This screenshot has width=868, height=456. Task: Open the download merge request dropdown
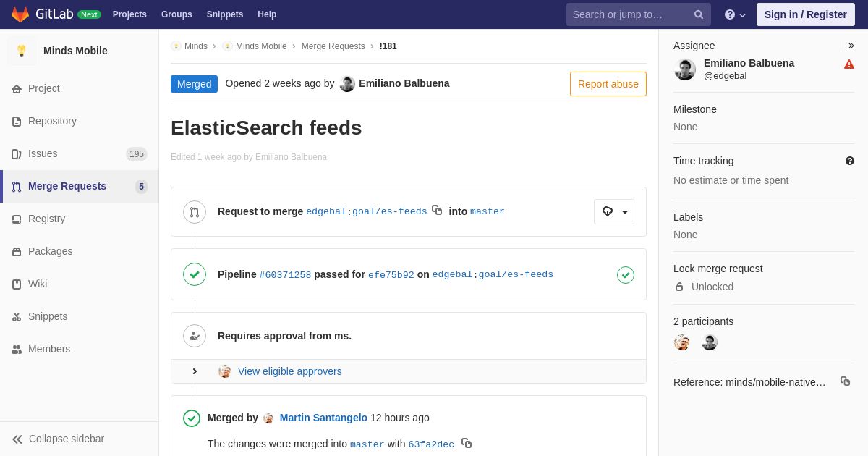(x=614, y=211)
